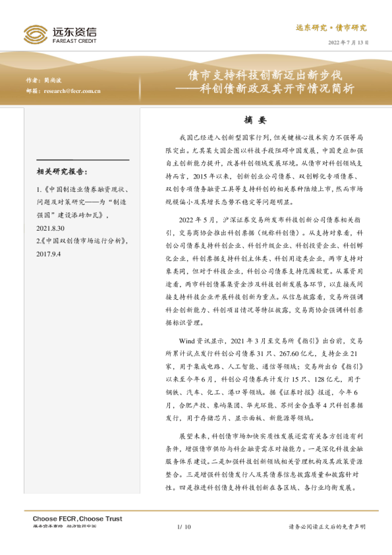The width and height of the screenshot is (392, 555).
Task: Click the subtitle 科创债新政及其开市情况简析
Action: pyautogui.click(x=277, y=88)
